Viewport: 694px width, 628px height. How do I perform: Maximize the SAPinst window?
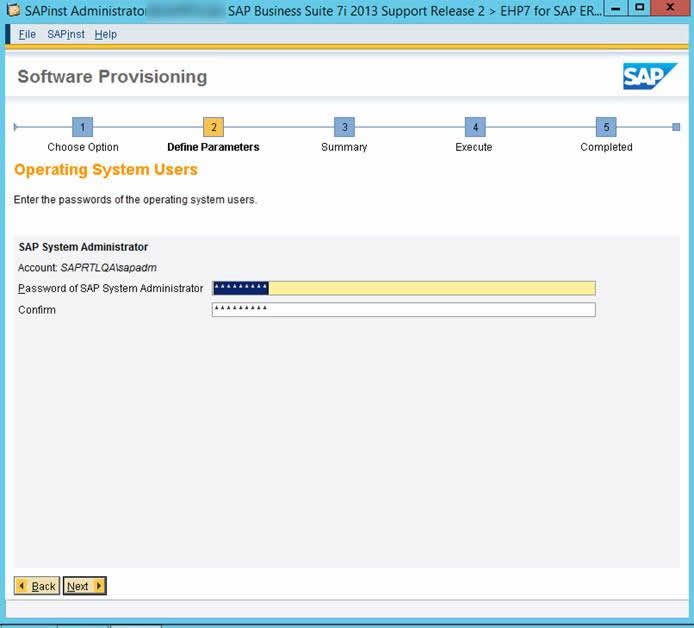(640, 8)
